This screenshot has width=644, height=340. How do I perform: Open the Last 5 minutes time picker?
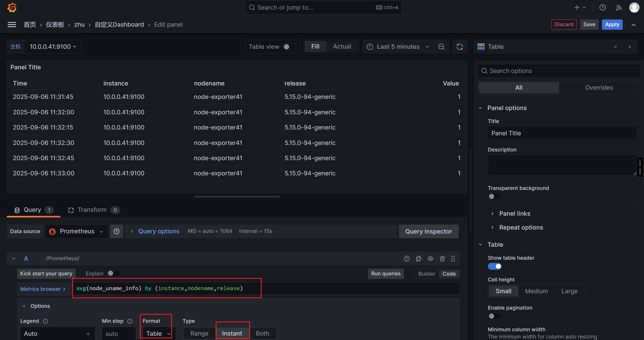tap(398, 47)
